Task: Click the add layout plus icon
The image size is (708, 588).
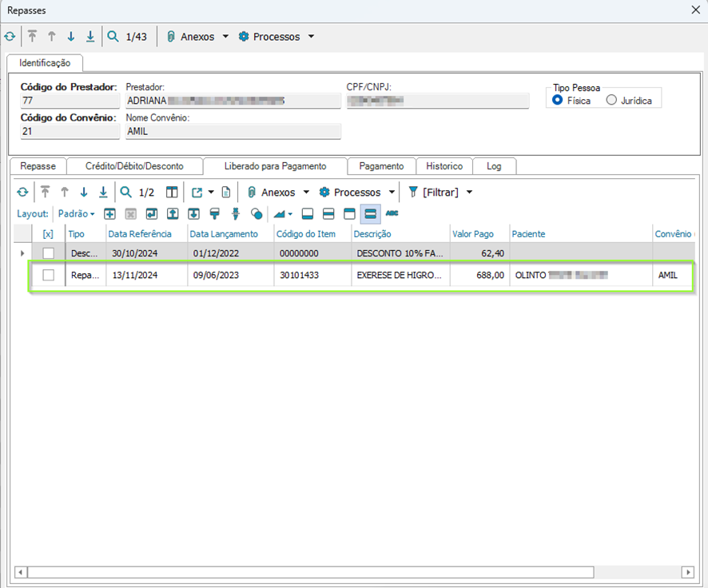Action: [x=109, y=214]
